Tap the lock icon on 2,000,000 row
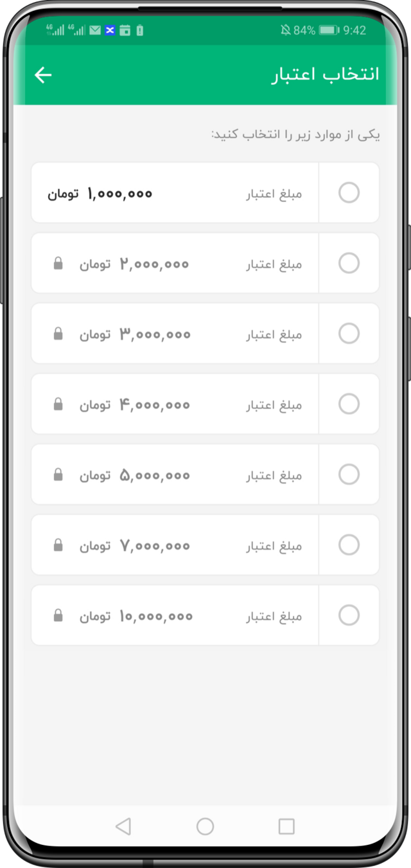 tap(58, 264)
